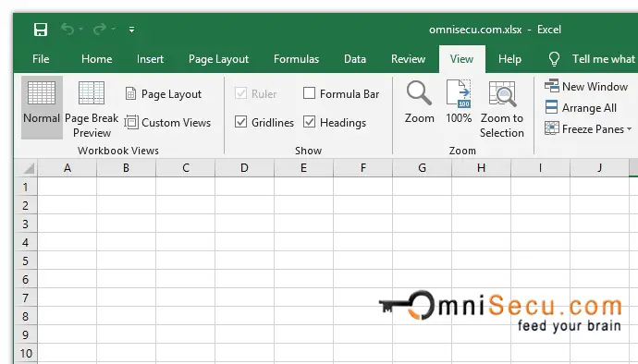Image resolution: width=638 pixels, height=364 pixels.
Task: Click cell E5
Action: [303, 261]
